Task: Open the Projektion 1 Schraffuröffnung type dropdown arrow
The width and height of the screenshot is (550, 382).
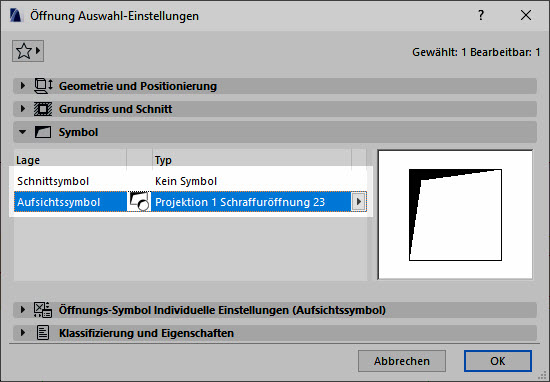Action: click(358, 202)
